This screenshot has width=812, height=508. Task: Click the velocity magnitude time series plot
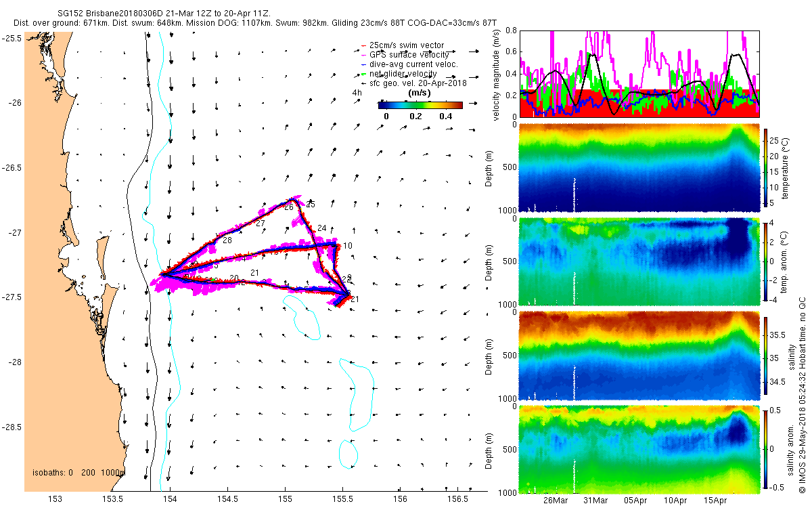coord(639,73)
